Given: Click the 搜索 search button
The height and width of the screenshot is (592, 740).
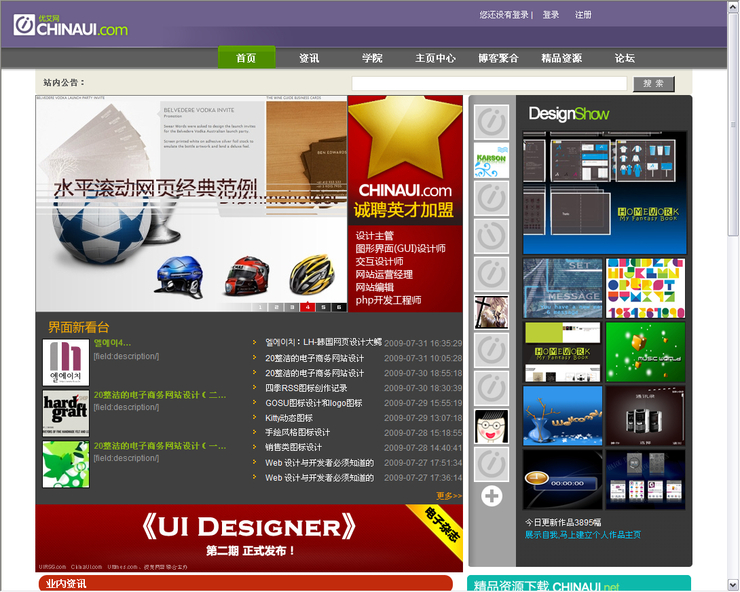Looking at the screenshot, I should coord(654,84).
